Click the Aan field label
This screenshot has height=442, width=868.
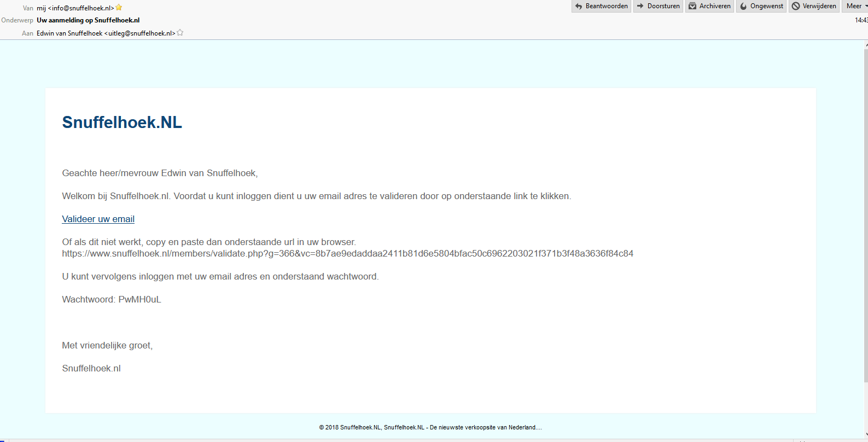[x=28, y=33]
